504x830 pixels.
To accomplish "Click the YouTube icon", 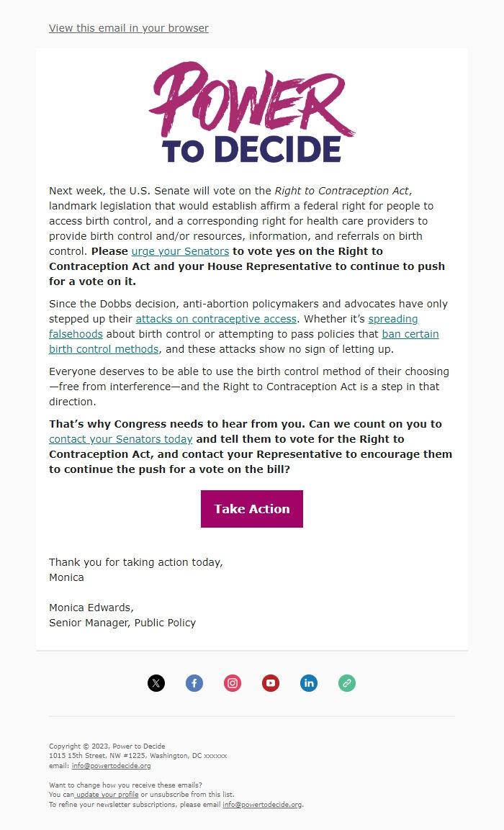I will pos(271,683).
